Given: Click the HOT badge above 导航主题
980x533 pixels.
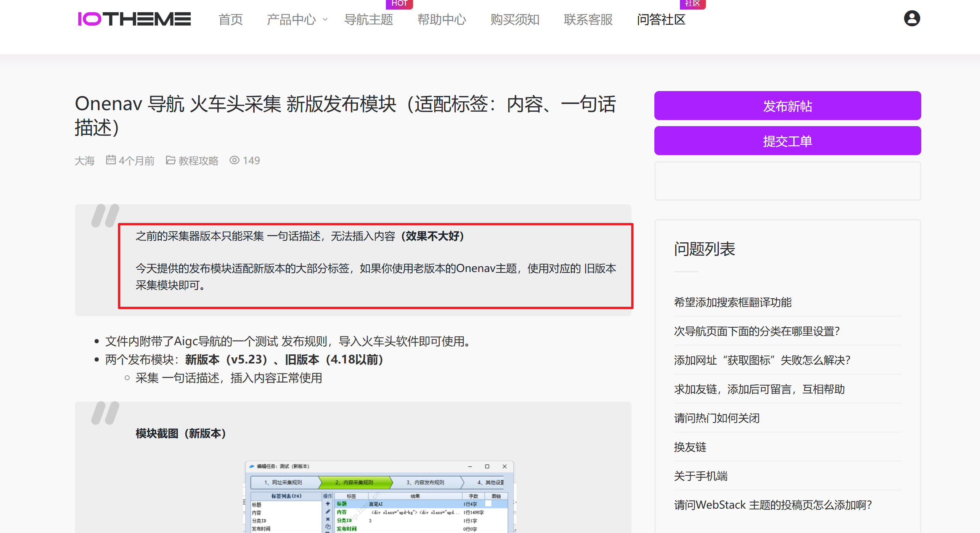Looking at the screenshot, I should (399, 3).
